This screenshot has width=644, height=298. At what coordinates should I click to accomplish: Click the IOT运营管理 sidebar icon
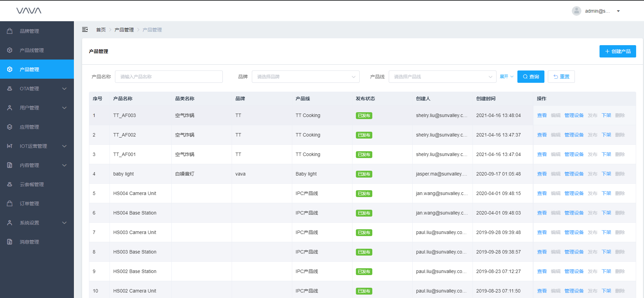tap(10, 146)
